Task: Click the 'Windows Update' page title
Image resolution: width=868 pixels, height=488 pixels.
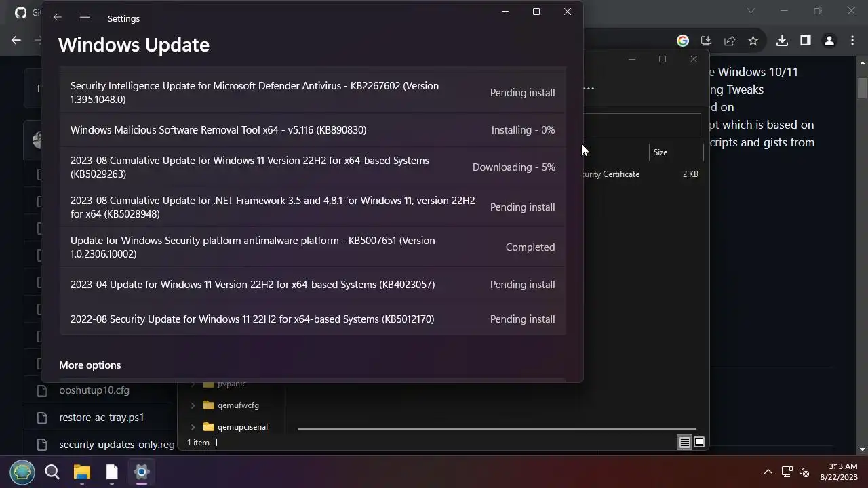Action: (134, 45)
